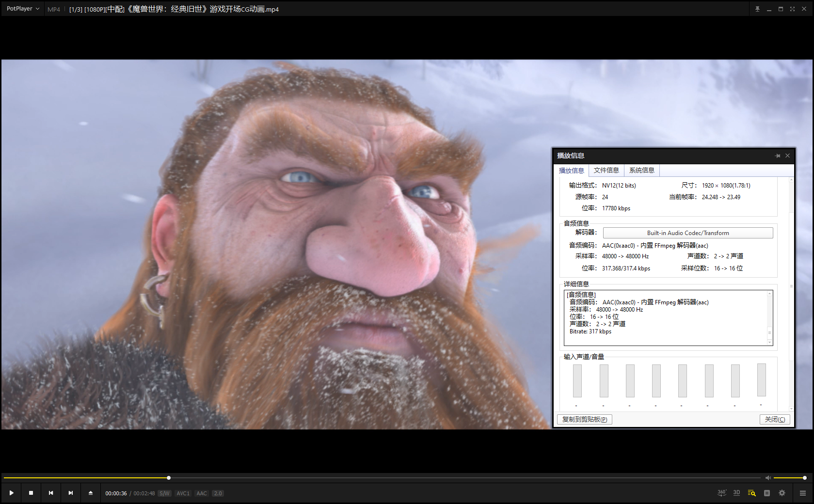The width and height of the screenshot is (814, 504).
Task: Open the settings gear in control bar
Action: tap(782, 493)
